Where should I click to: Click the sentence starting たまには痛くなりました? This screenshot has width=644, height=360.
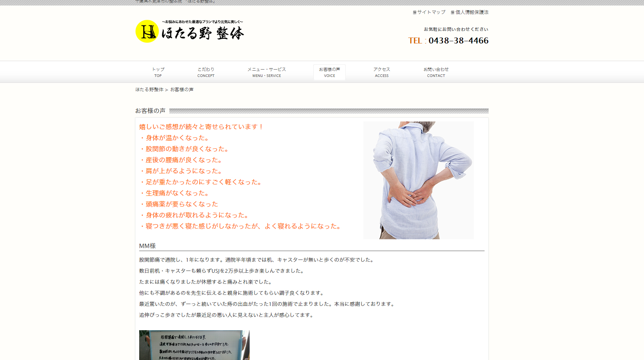[x=206, y=282]
